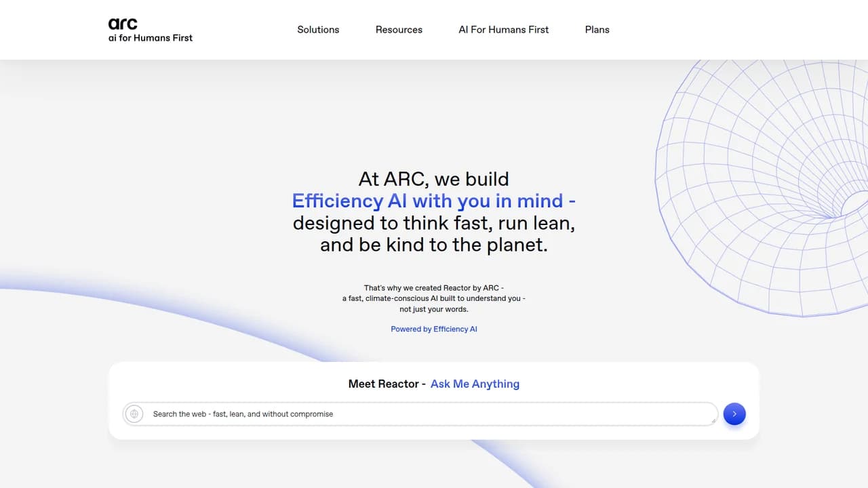Image resolution: width=868 pixels, height=488 pixels.
Task: Open the Plans page
Action: [597, 30]
